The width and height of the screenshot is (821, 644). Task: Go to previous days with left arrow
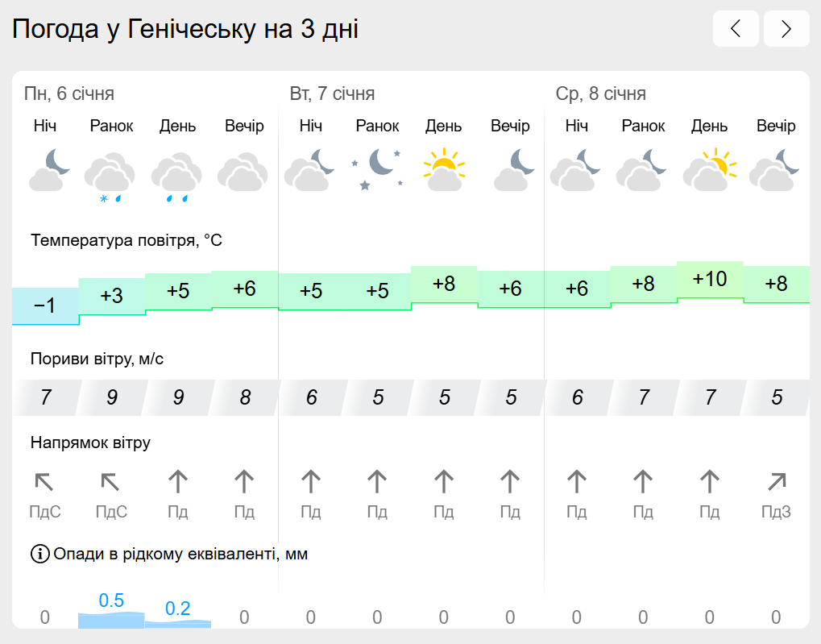tap(735, 29)
